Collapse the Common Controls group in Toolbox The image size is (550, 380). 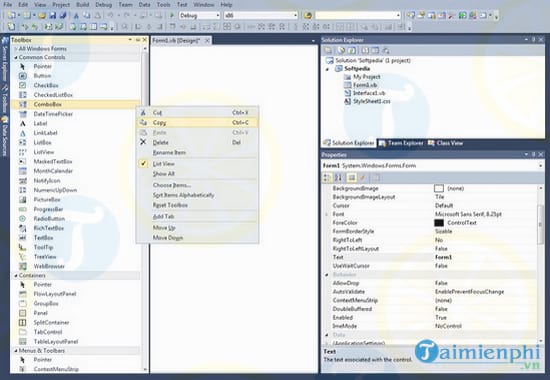pyautogui.click(x=15, y=57)
